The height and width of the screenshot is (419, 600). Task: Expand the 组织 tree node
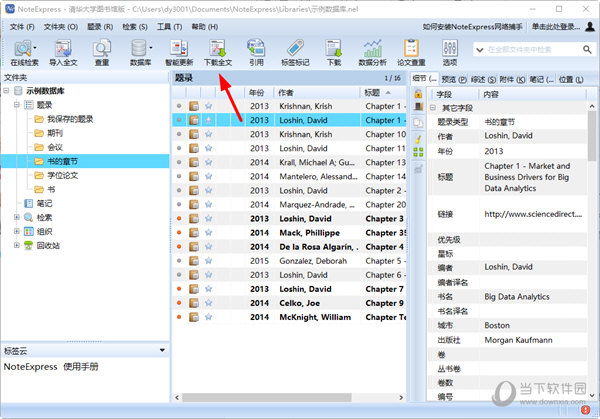pos(17,231)
